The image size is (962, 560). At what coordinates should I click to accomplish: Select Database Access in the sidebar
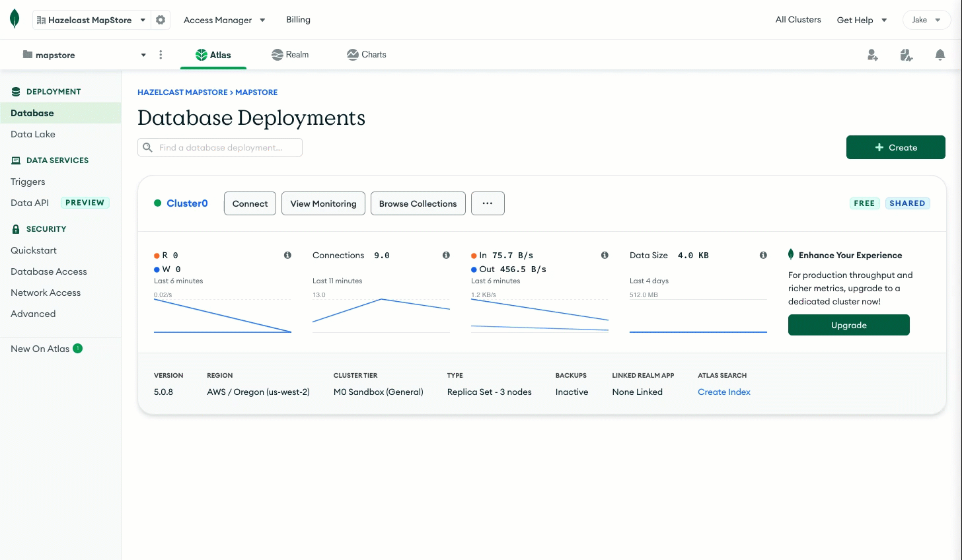(x=49, y=271)
